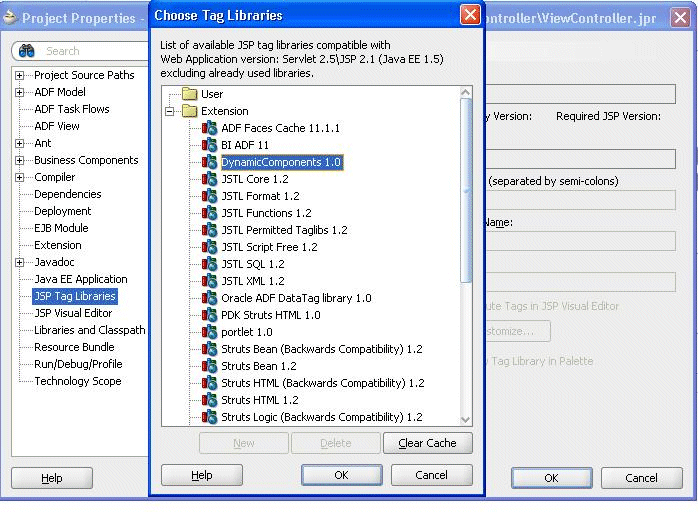Click OK in Choose Tag Libraries dialog
Viewport: 698px width, 512px height.
(x=341, y=475)
